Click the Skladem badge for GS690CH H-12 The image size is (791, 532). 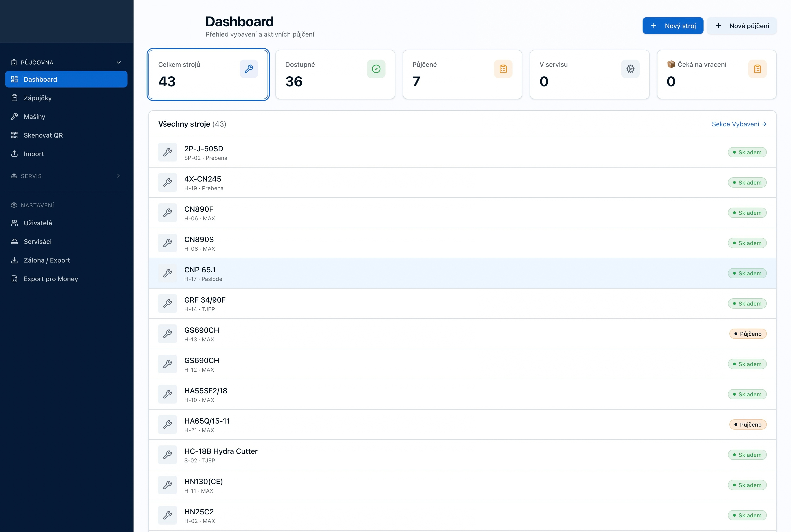pyautogui.click(x=747, y=364)
